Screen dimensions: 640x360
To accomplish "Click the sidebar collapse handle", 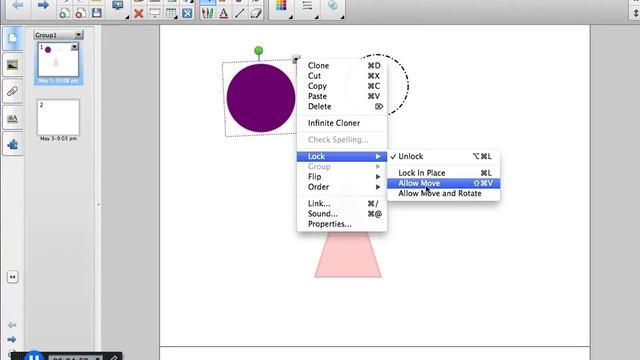I will point(98,204).
